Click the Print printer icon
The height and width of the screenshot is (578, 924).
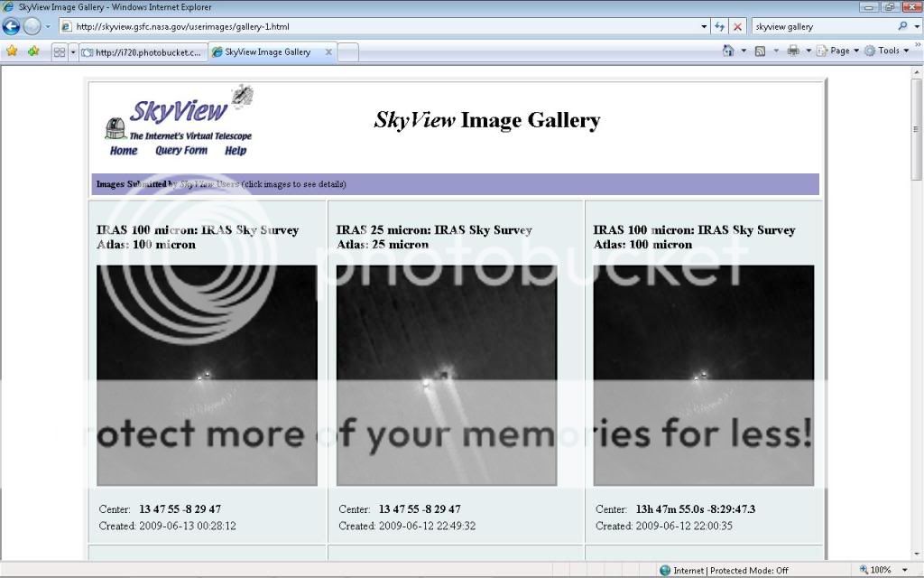point(793,51)
